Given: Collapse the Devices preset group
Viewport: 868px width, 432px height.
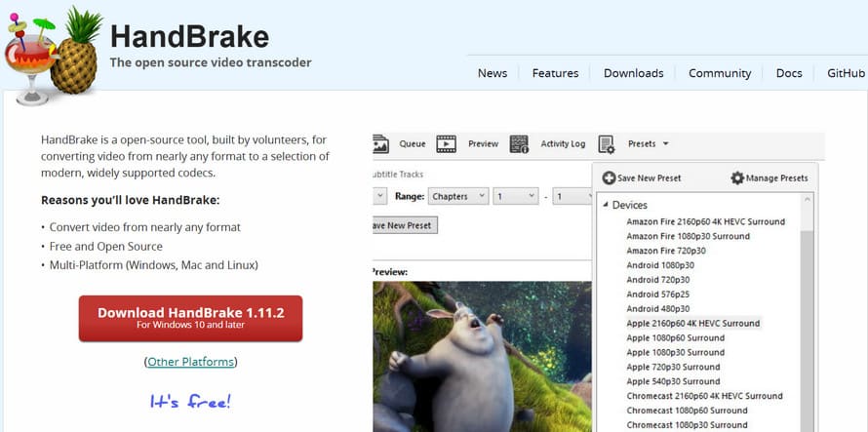Looking at the screenshot, I should 605,205.
